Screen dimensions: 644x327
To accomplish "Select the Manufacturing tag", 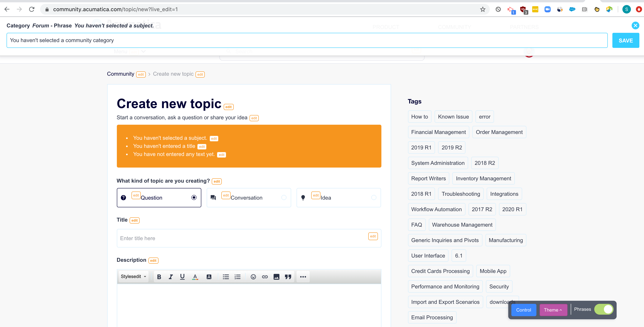I will coord(506,240).
